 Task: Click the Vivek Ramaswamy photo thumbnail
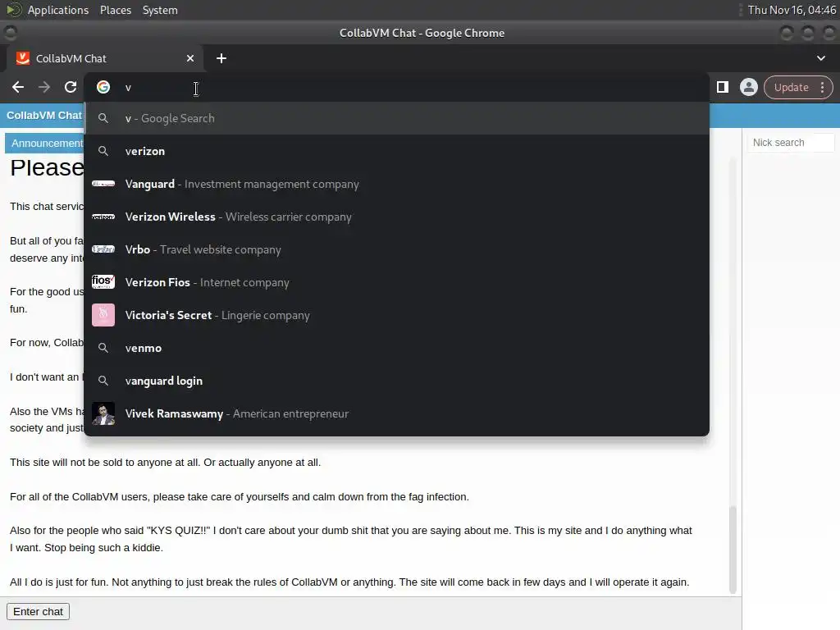103,413
